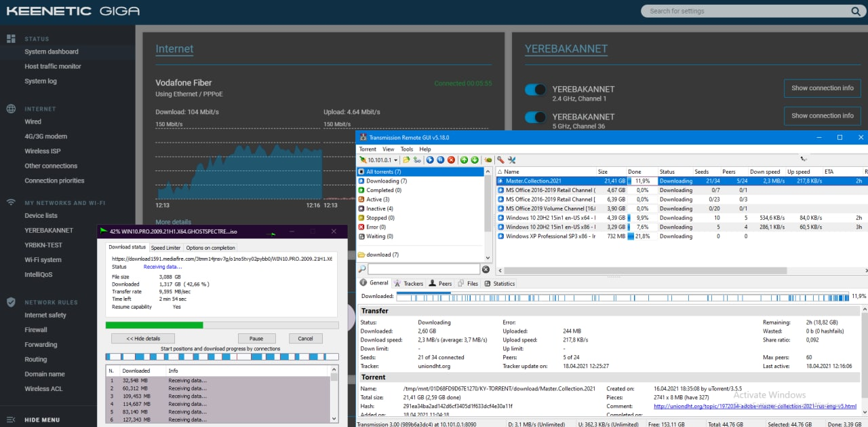Click the connections segment progress bar
Viewport: 868px width, 427px height.
coord(222,357)
